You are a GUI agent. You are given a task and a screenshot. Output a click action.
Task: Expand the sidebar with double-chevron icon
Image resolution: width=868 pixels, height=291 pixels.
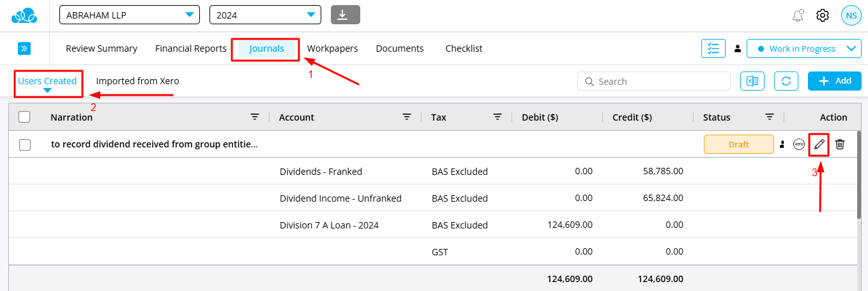click(24, 48)
